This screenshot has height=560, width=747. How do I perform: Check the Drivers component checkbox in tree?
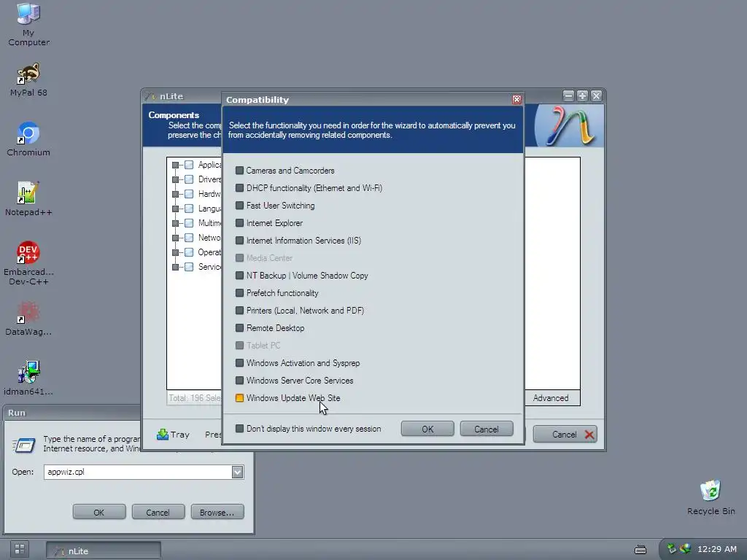click(x=189, y=179)
